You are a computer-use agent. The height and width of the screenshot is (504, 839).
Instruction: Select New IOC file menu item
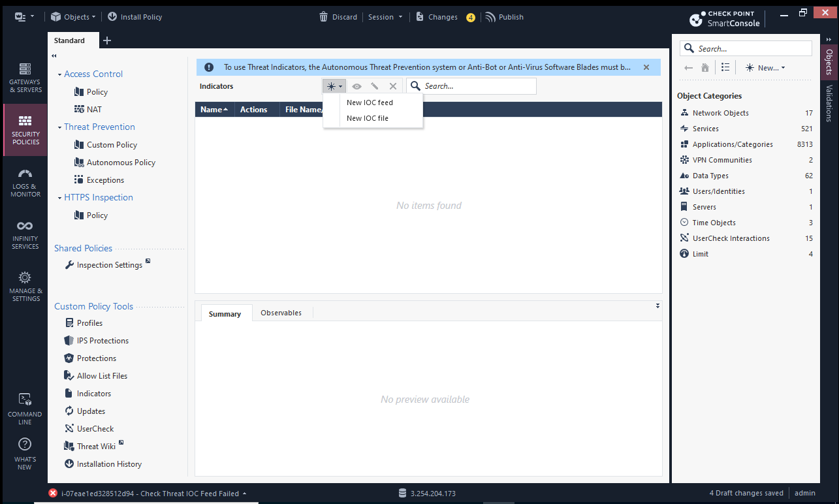(x=368, y=118)
